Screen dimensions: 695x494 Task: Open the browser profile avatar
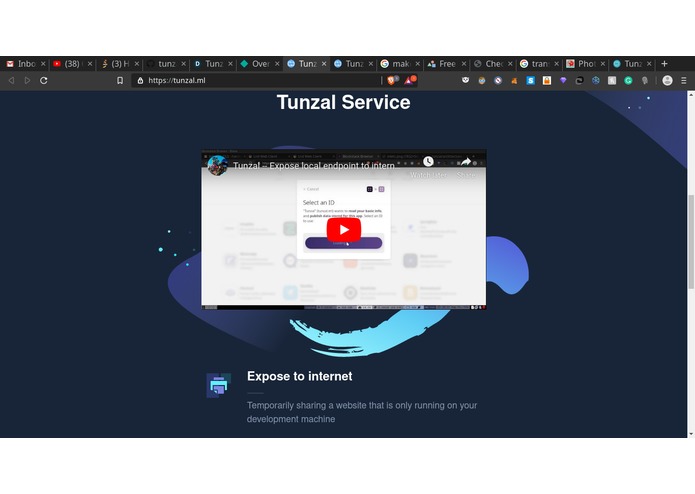(668, 80)
